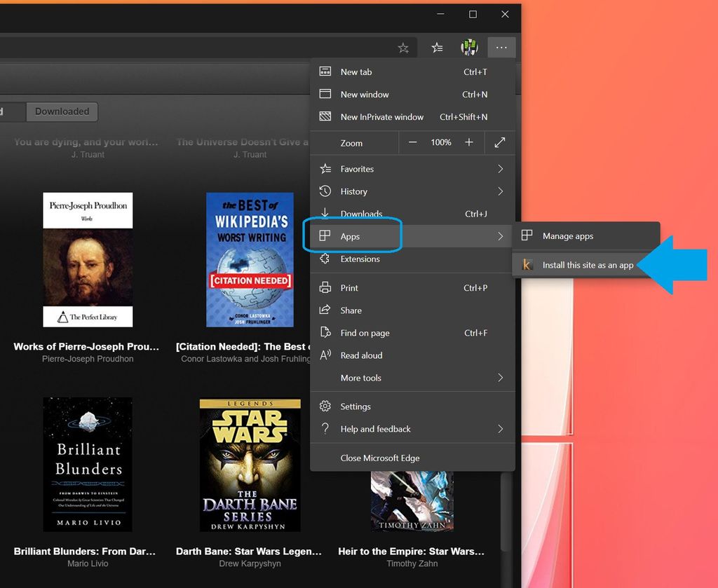The width and height of the screenshot is (718, 588).
Task: Click the Share icon in the menu
Action: 325,310
